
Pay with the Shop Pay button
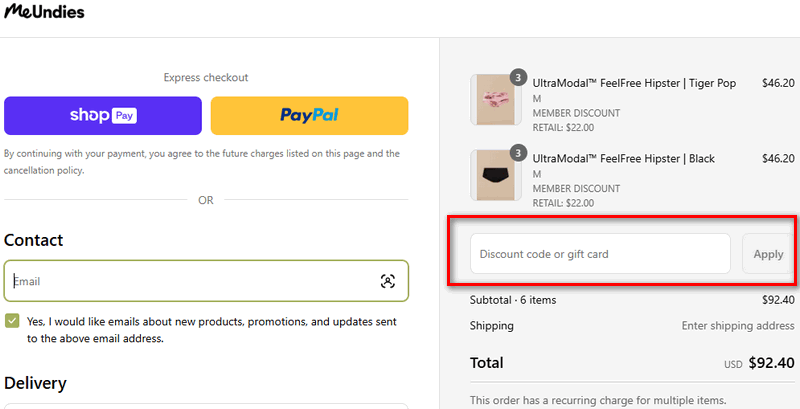pos(103,115)
